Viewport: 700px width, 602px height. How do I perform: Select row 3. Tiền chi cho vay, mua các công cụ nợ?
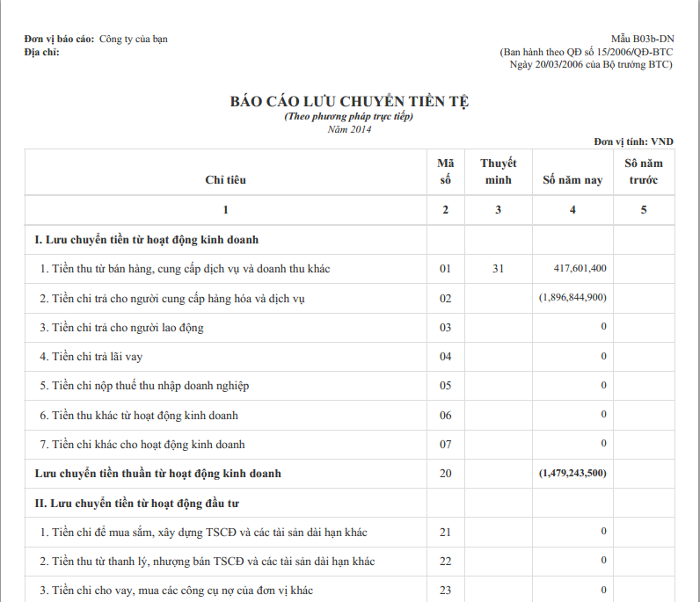click(x=177, y=591)
